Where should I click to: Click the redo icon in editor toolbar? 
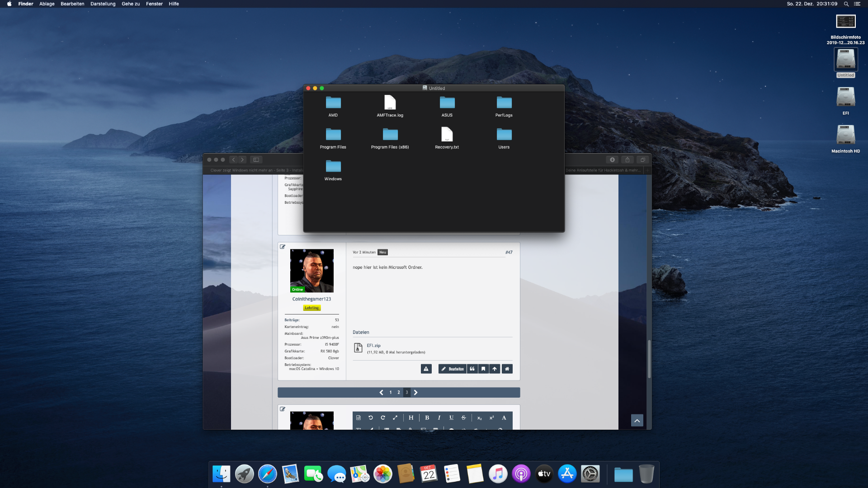pos(383,418)
